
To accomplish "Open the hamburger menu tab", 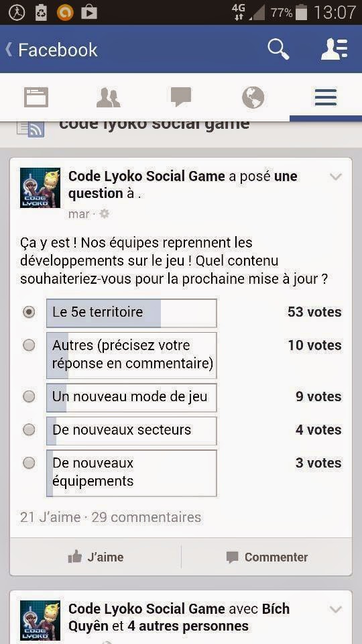I will pos(326,98).
